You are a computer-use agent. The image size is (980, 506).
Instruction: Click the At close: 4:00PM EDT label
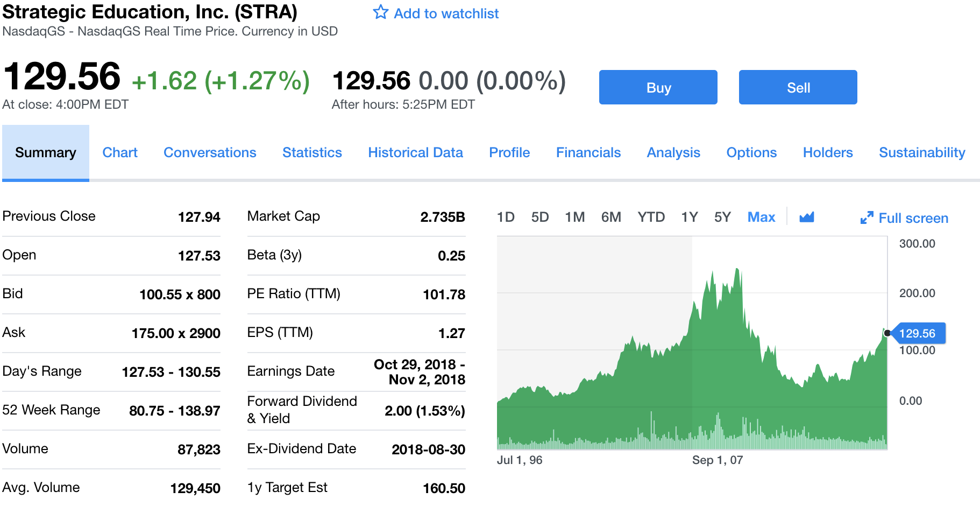66,104
